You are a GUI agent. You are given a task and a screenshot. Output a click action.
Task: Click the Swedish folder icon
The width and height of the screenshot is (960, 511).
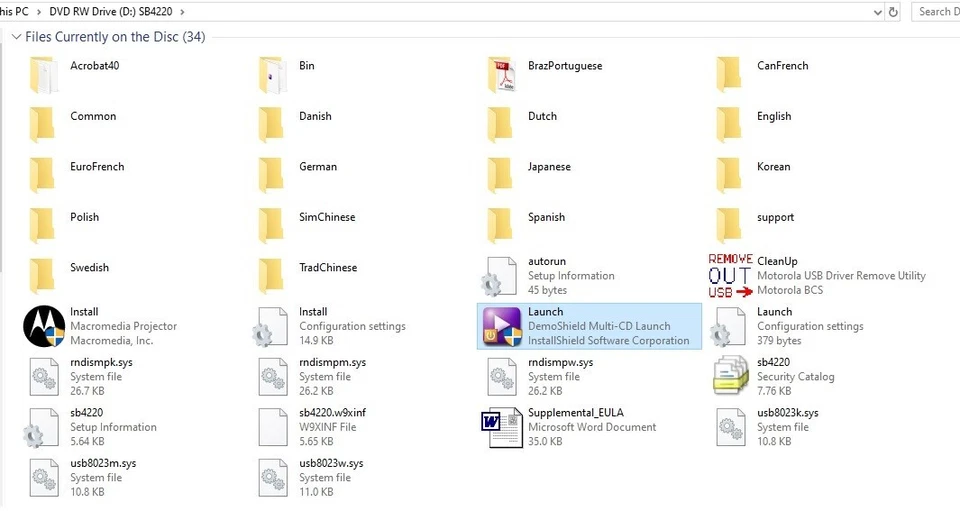(42, 276)
